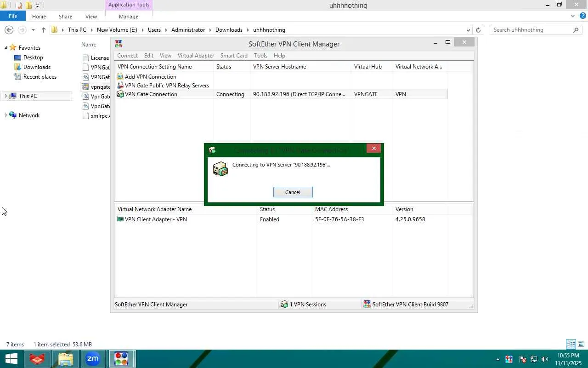Click the VPN Client Adapter network card icon
The width and height of the screenshot is (588, 368).
click(120, 219)
